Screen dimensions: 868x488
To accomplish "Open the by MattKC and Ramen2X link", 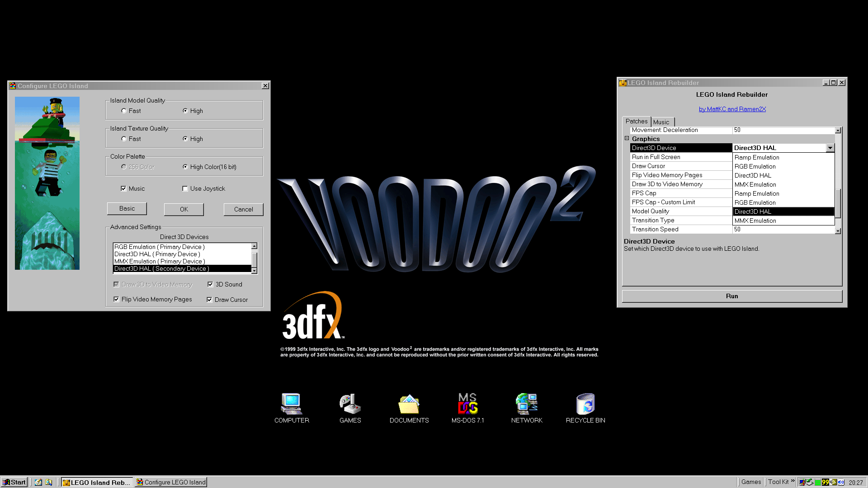I will (732, 109).
